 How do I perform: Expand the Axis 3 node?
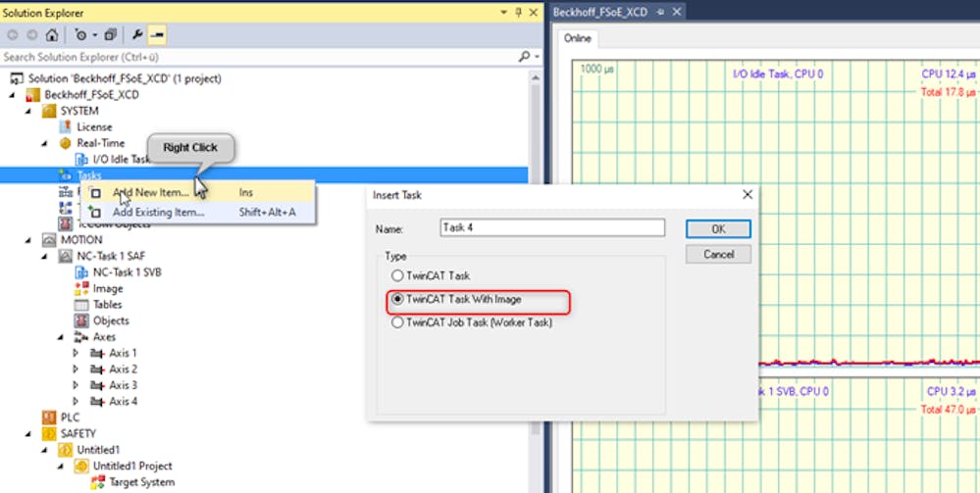coord(77,385)
